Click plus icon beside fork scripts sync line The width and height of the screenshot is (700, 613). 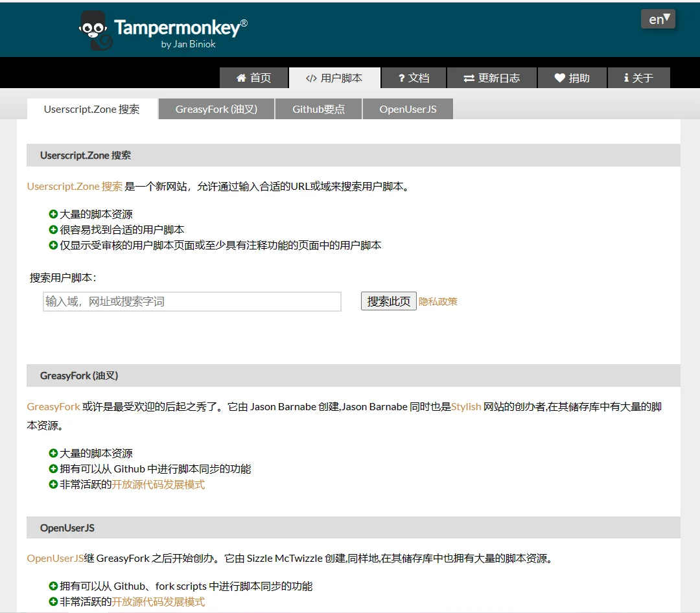(x=53, y=586)
